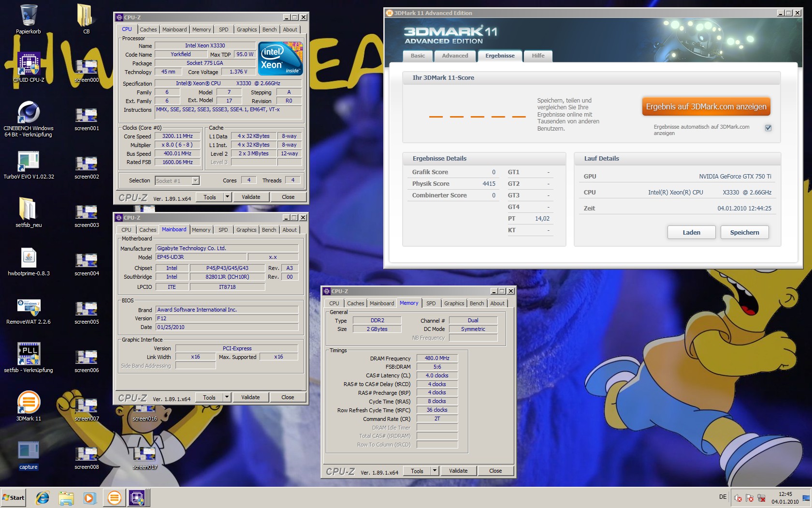Open screen008 image file
Viewport: 812px width, 508px height.
pos(87,458)
